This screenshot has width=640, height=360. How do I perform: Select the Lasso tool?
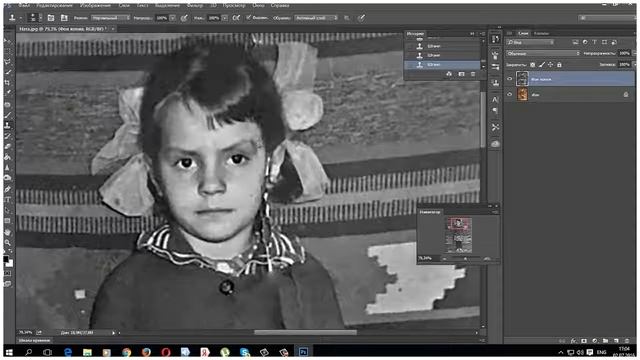tap(7, 62)
